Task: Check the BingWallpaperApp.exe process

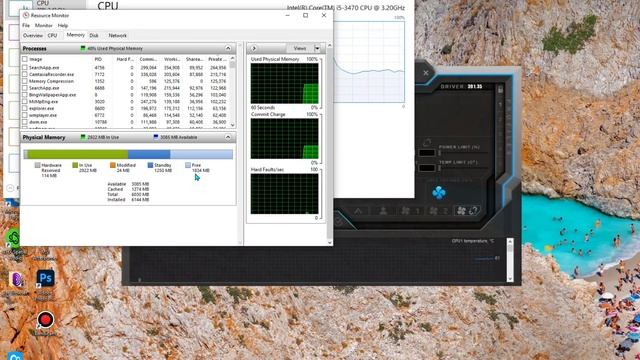Action: coord(25,95)
